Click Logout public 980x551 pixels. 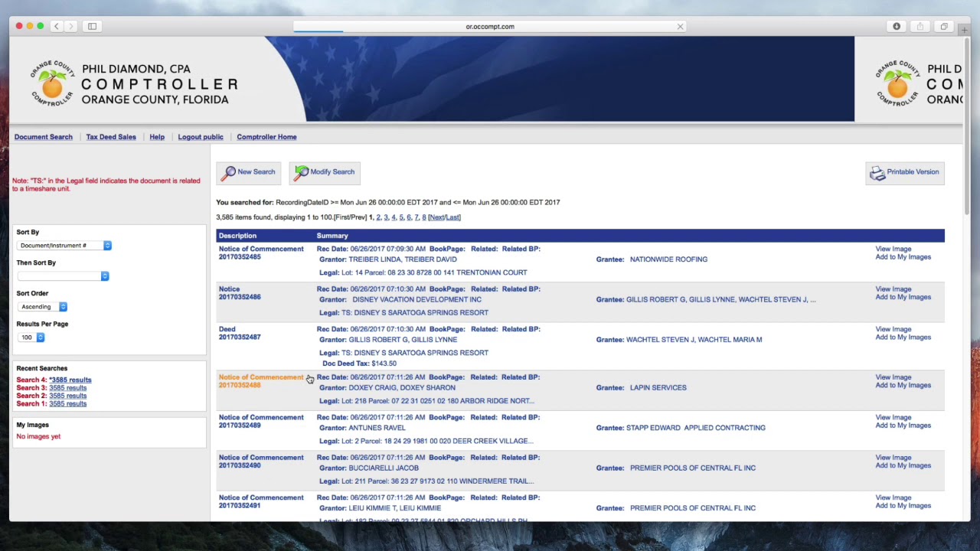pos(201,137)
